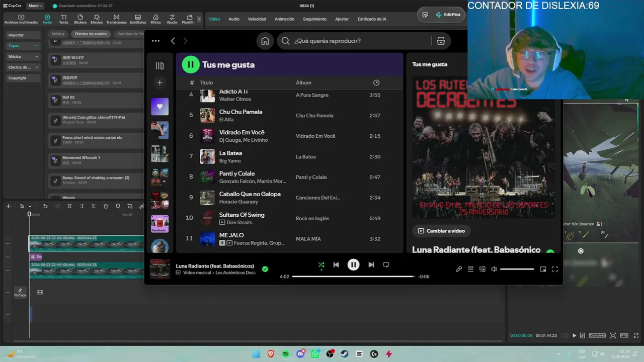Open Subtítulos panel in CapCut
The image size is (644, 362).
(138, 19)
